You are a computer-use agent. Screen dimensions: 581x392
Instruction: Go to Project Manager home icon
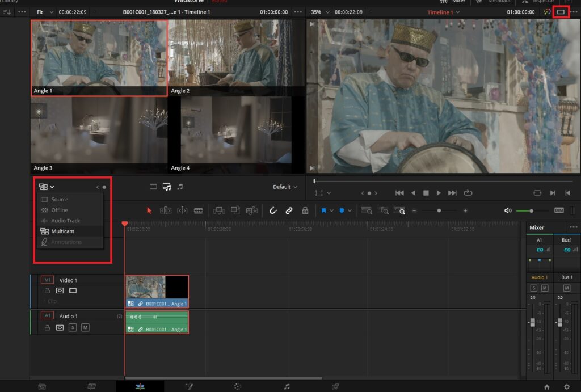[546, 387]
